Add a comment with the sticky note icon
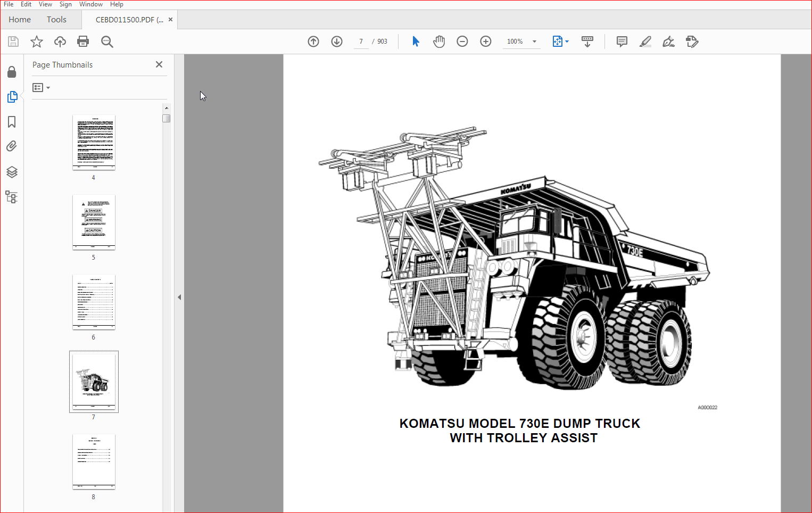This screenshot has width=812, height=513. click(x=622, y=42)
